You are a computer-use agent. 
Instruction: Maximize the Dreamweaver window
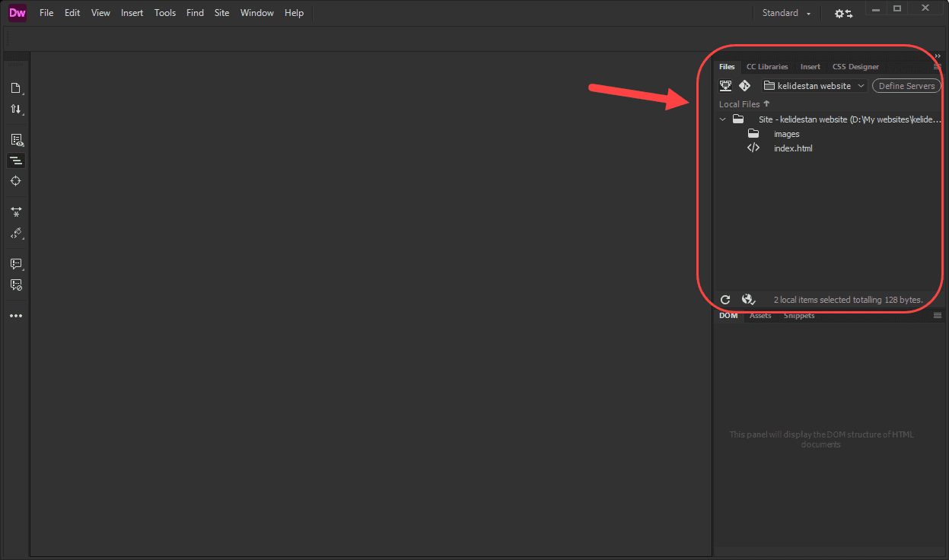(x=897, y=8)
